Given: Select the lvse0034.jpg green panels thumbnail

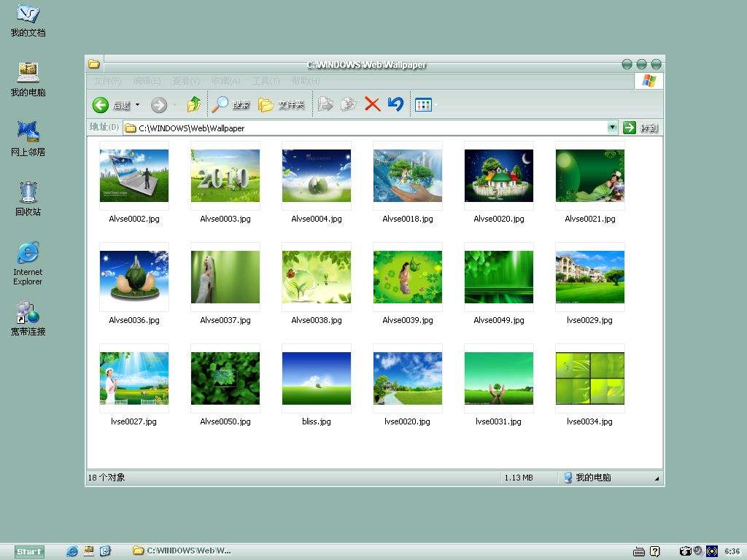Looking at the screenshot, I should [x=589, y=378].
